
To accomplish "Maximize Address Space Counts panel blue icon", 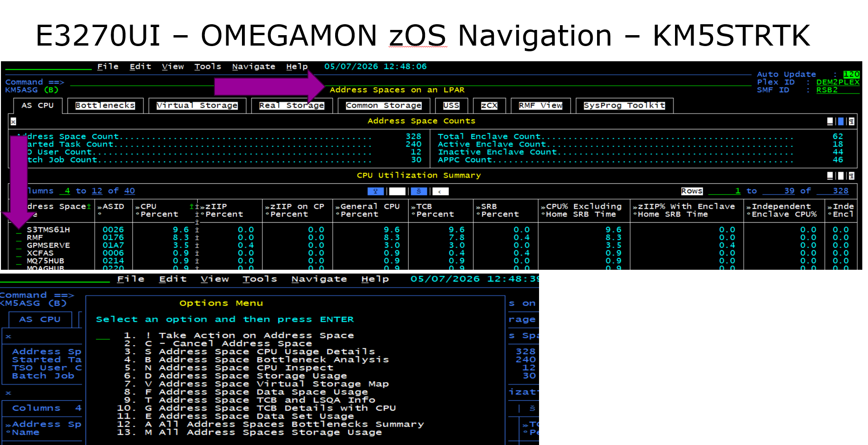I will pos(841,122).
